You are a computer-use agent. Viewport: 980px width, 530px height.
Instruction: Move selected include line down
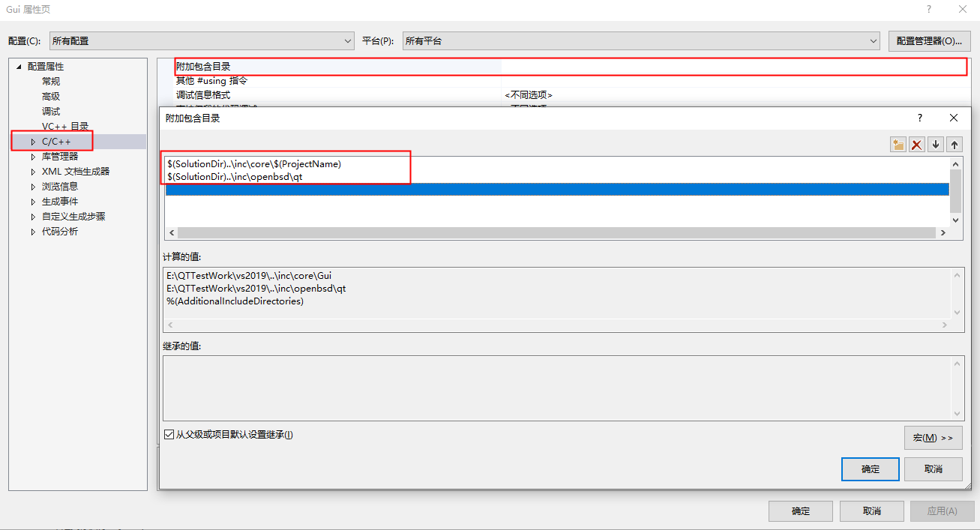(x=936, y=145)
